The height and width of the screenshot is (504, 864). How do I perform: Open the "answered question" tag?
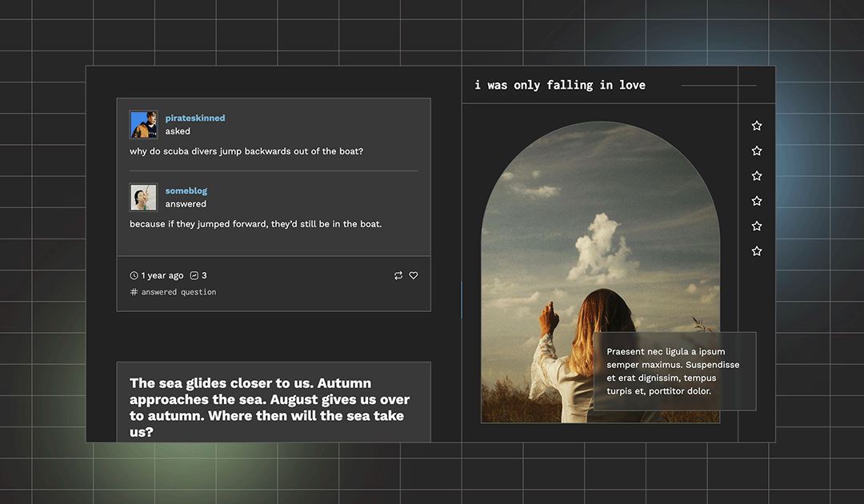(178, 292)
